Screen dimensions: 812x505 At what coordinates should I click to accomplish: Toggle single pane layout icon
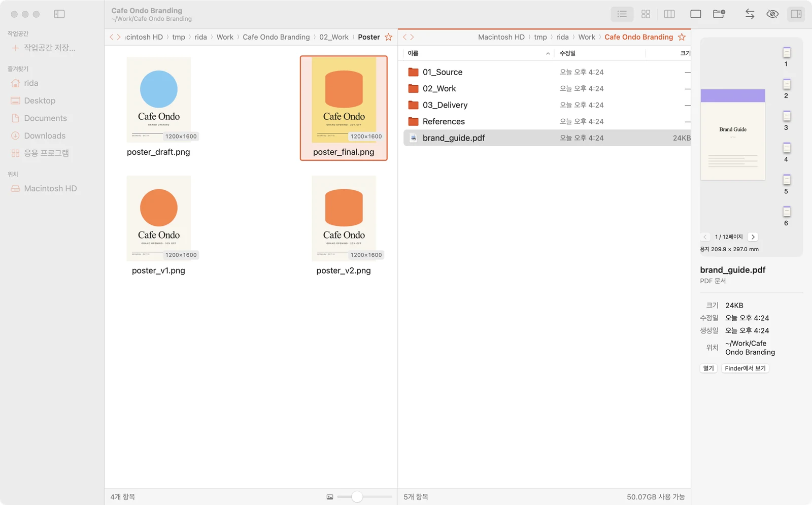tap(696, 14)
